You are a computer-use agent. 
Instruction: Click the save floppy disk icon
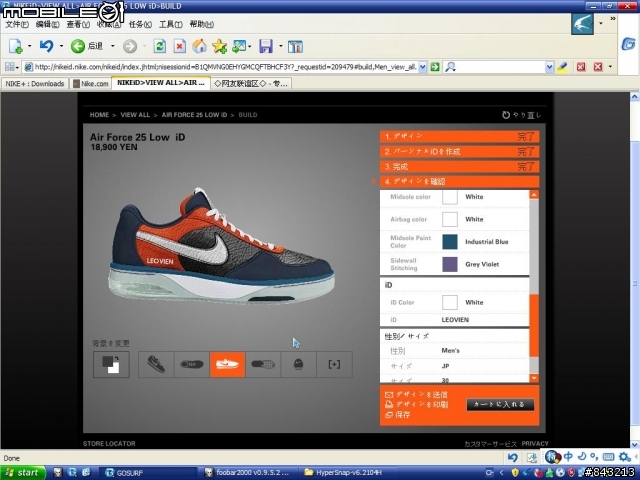266,46
